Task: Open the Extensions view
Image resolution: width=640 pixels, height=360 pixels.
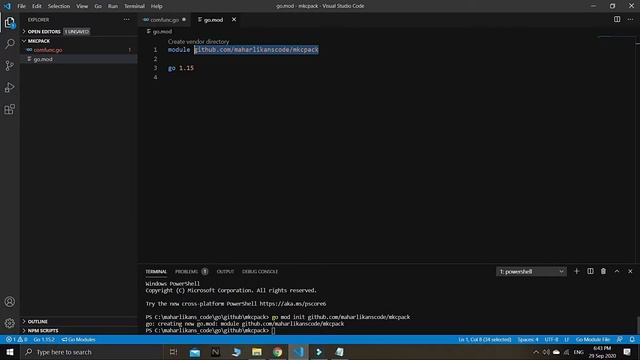Action: coord(10,109)
